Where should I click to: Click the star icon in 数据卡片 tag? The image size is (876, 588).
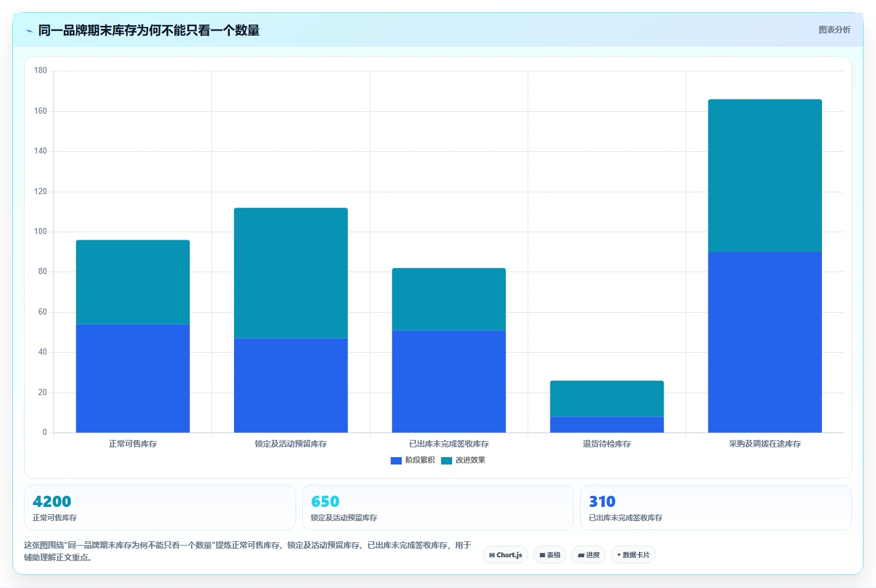coord(619,555)
